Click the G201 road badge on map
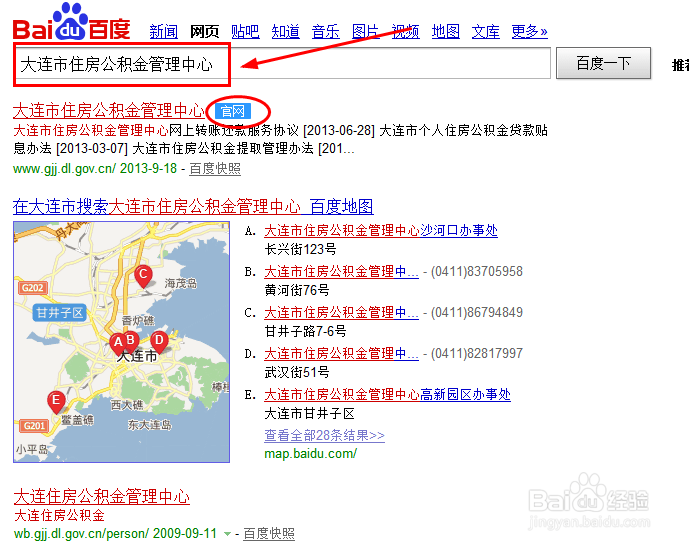The height and width of the screenshot is (546, 689). click(x=34, y=426)
